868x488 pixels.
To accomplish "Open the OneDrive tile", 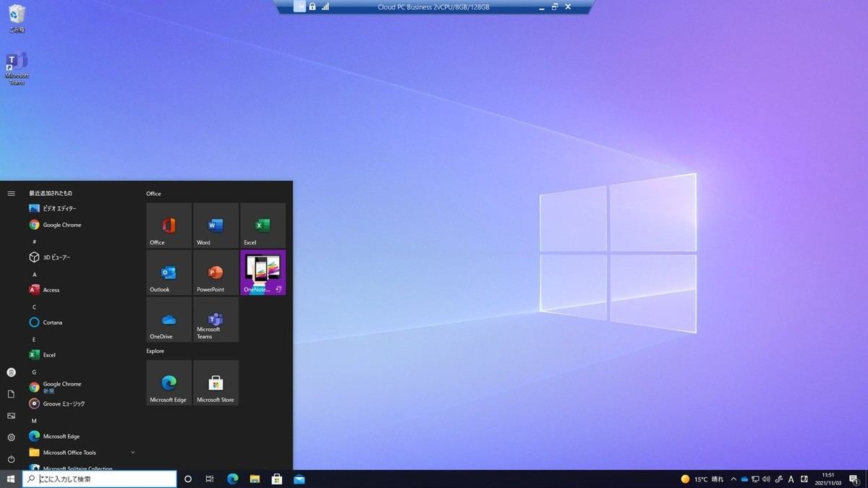I will [x=169, y=320].
